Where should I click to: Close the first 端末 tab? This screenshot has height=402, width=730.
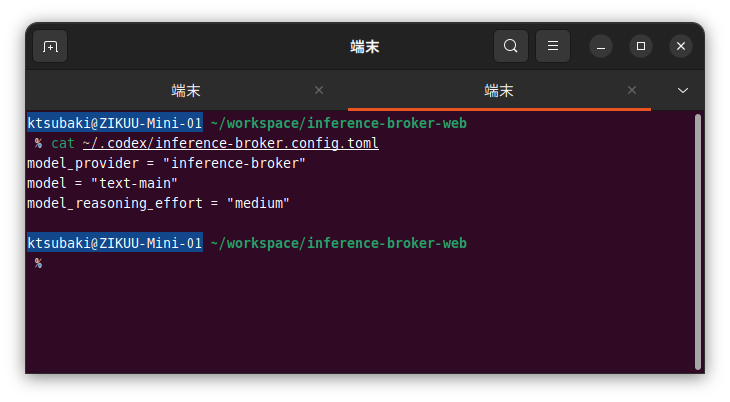(319, 90)
